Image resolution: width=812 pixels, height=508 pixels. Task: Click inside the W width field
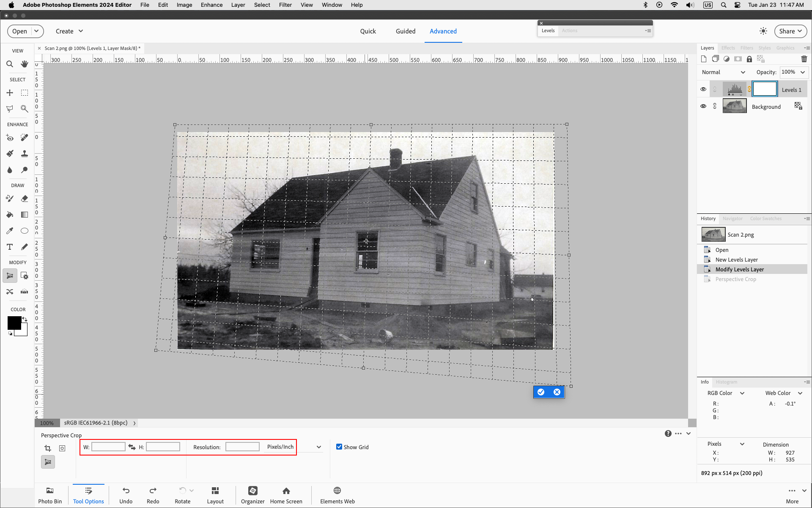click(108, 447)
